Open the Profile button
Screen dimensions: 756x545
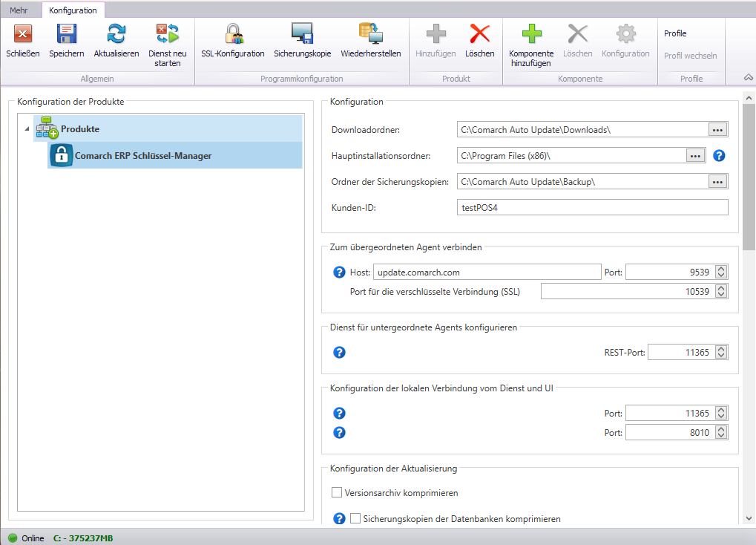(675, 33)
